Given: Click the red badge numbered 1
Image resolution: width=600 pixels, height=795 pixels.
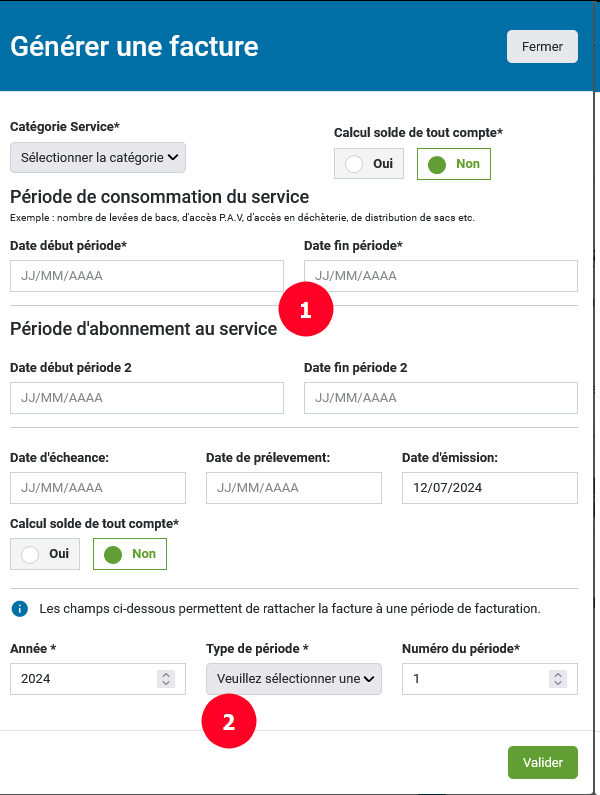Looking at the screenshot, I should (306, 310).
